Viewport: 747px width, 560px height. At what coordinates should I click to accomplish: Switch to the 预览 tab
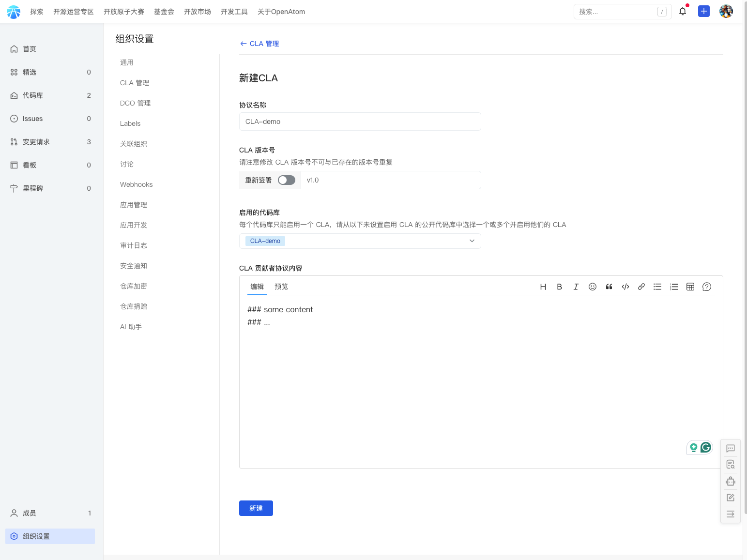[281, 287]
